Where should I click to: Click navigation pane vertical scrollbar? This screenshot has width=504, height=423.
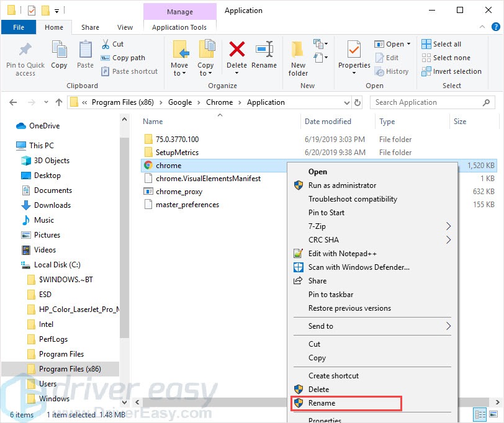(124, 238)
